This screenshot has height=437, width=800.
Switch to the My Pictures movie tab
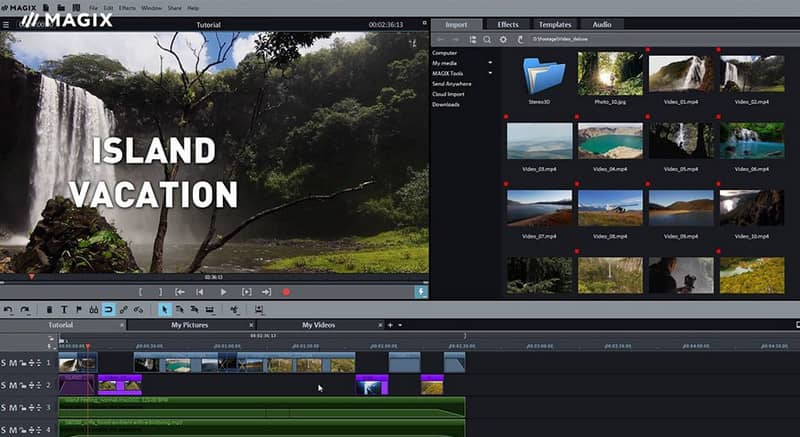[190, 325]
